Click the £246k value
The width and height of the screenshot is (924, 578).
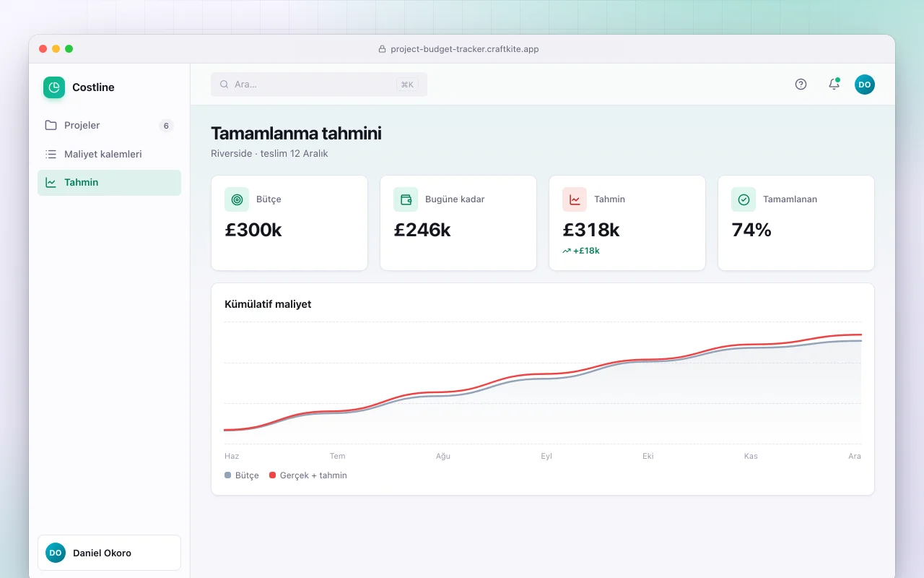(x=422, y=230)
